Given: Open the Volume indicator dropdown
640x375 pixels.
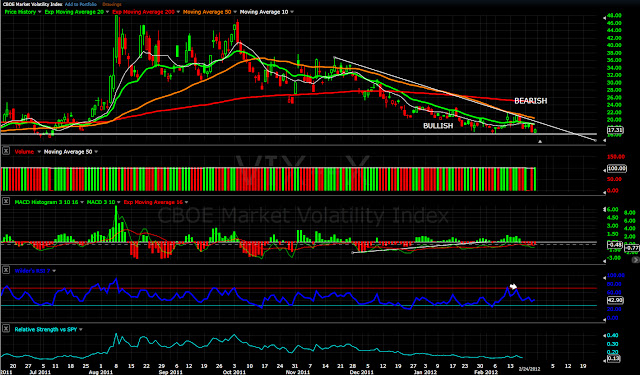Looking at the screenshot, I should click(39, 152).
